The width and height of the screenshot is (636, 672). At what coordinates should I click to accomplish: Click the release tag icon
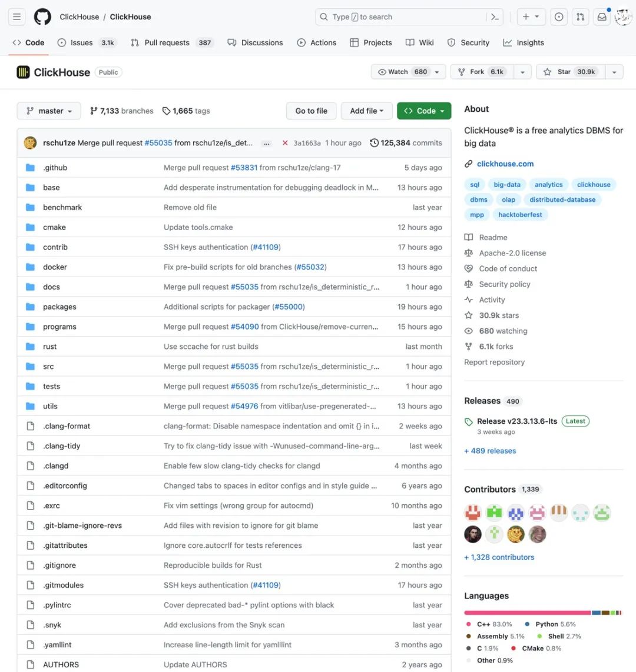pyautogui.click(x=468, y=422)
